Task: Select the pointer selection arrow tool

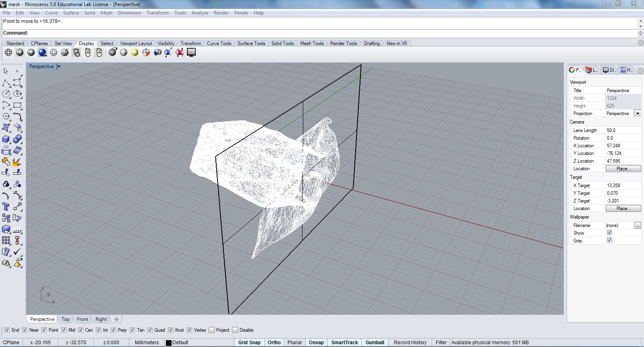Action: pos(6,71)
